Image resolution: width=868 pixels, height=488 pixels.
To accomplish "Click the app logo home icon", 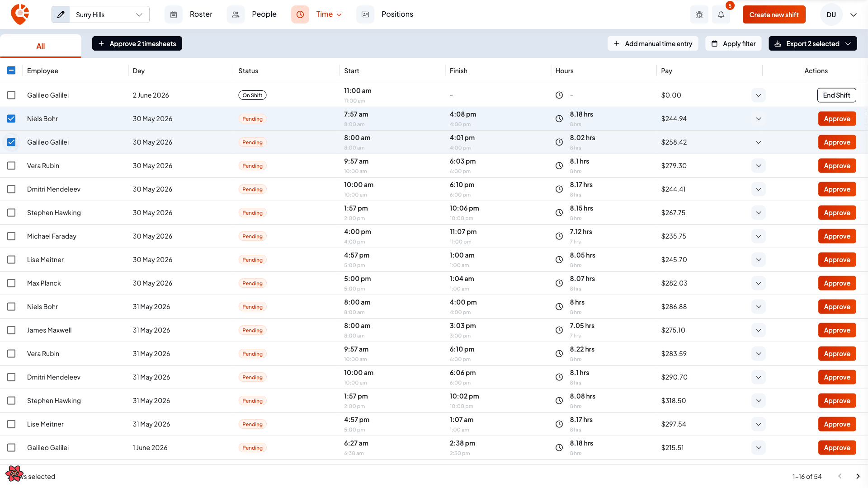I will pos(20,14).
